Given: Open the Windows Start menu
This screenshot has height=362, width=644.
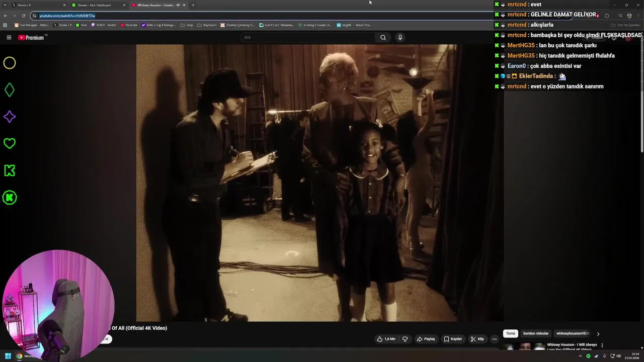Looking at the screenshot, I should (8, 356).
